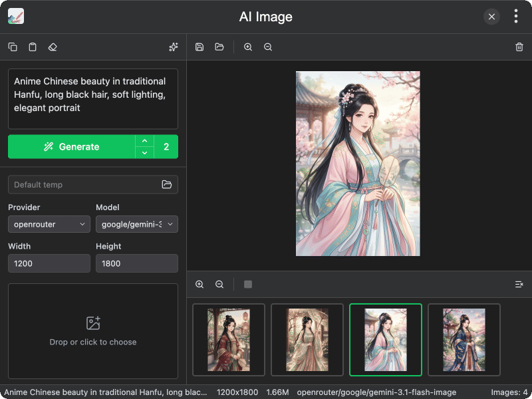
Task: Click the status bar model name openrouter/google/gemini-3.1-flash-image
Action: pos(376,392)
